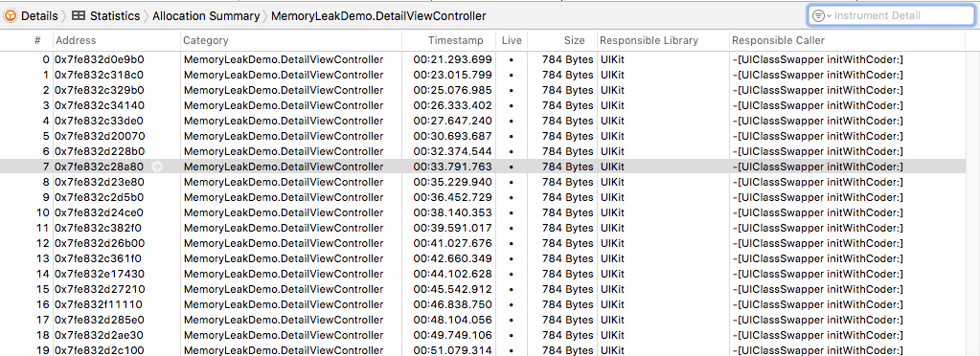Click timestamp 00:21.293.699
The image size is (980, 356).
(452, 60)
